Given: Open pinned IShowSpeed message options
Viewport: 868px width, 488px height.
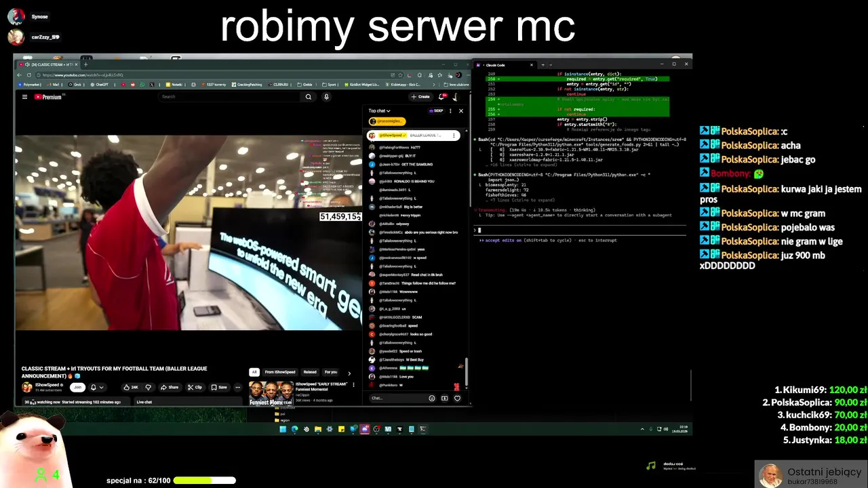Looking at the screenshot, I should (454, 136).
